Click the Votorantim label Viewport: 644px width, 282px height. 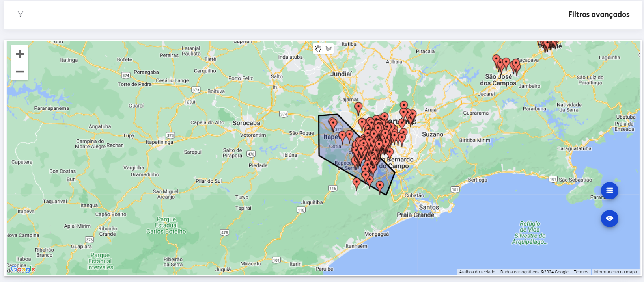click(253, 135)
